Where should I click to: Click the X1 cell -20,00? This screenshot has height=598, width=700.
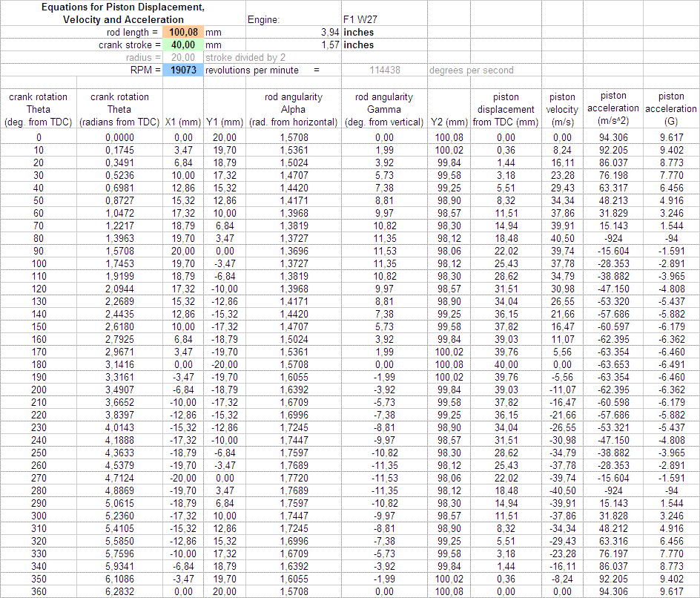(x=183, y=478)
